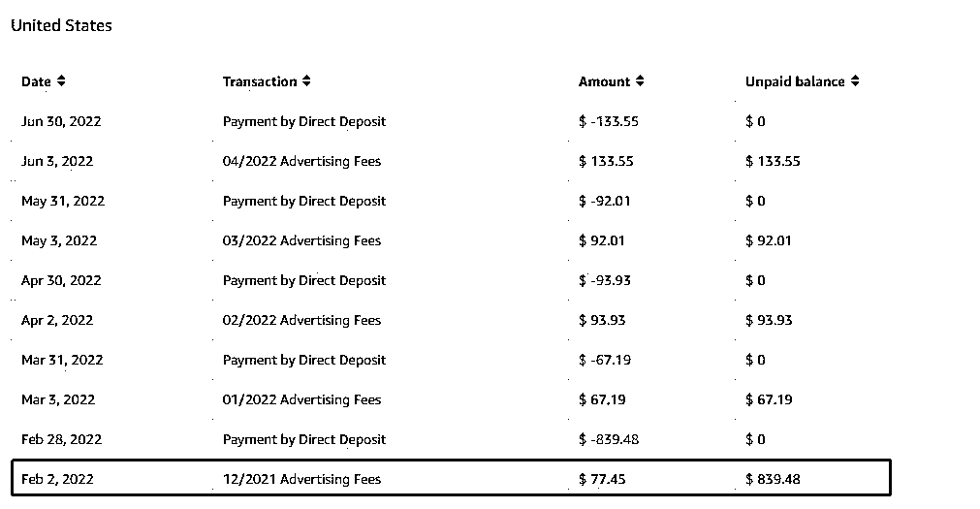Click 12/2021 Advertising Fees transaction
The height and width of the screenshot is (509, 980).
(301, 479)
